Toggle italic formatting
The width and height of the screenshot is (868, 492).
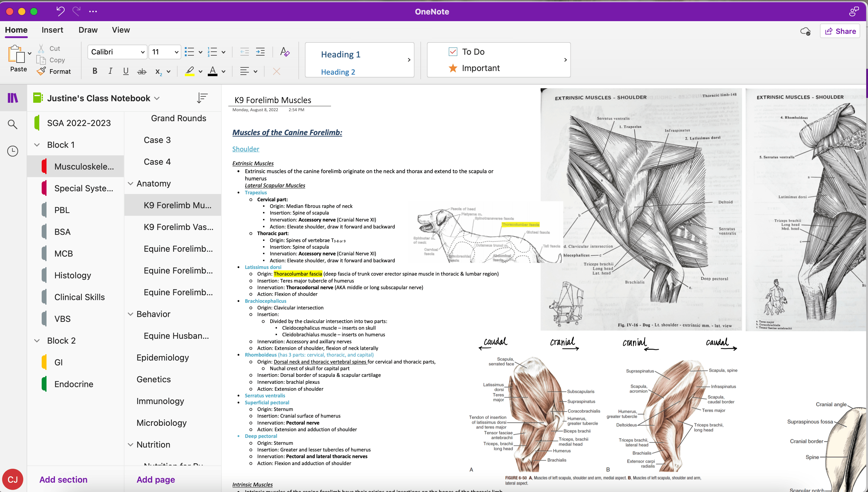click(110, 71)
